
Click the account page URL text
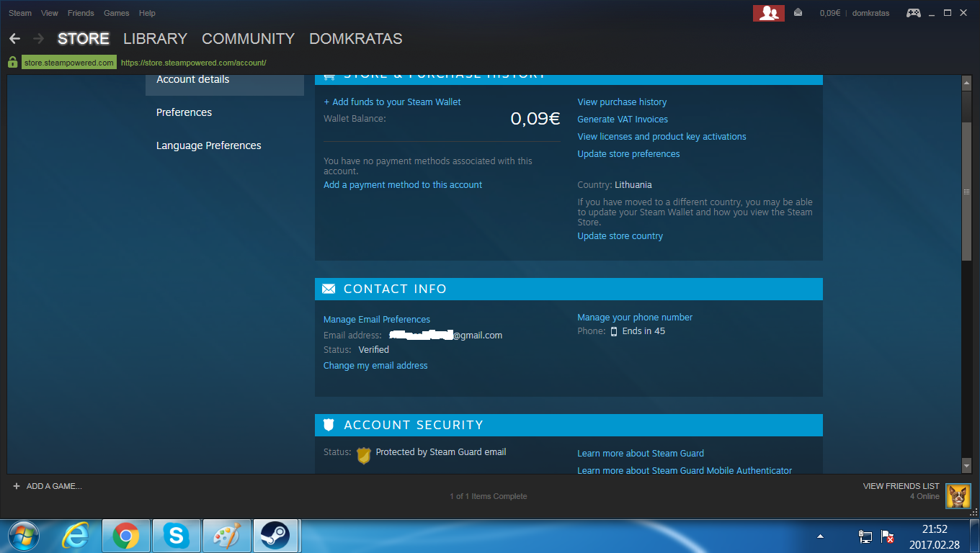click(194, 63)
